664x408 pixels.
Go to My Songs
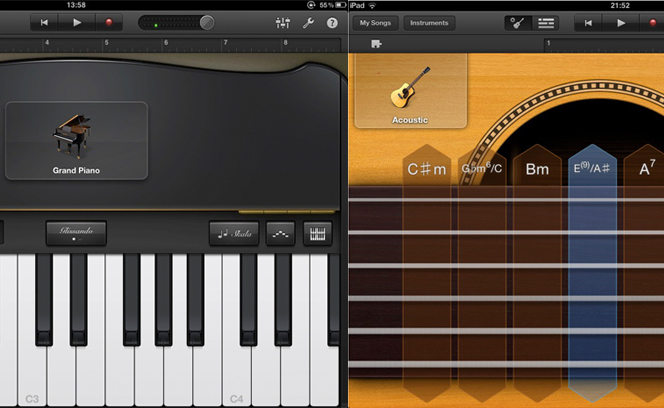(x=376, y=22)
